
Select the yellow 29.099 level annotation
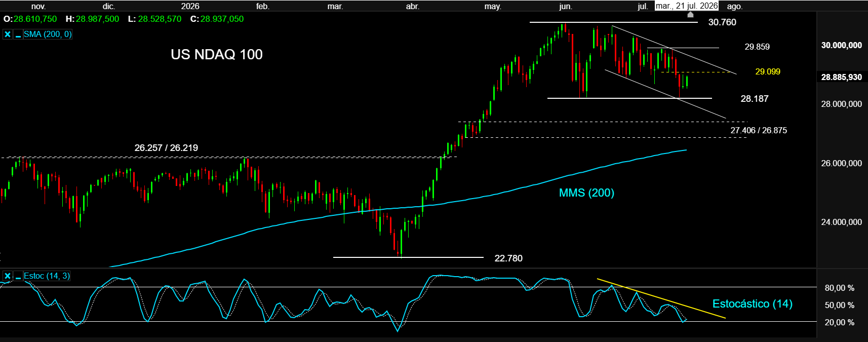click(x=768, y=71)
